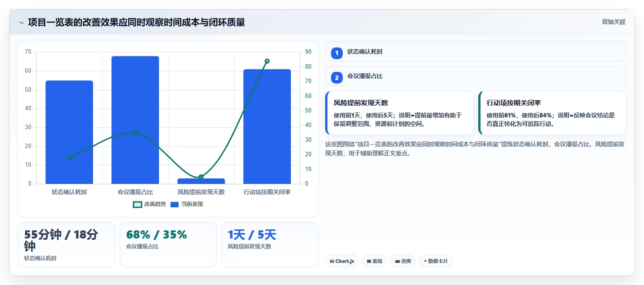
Task: Click the lightning icon beside the title
Action: click(21, 22)
